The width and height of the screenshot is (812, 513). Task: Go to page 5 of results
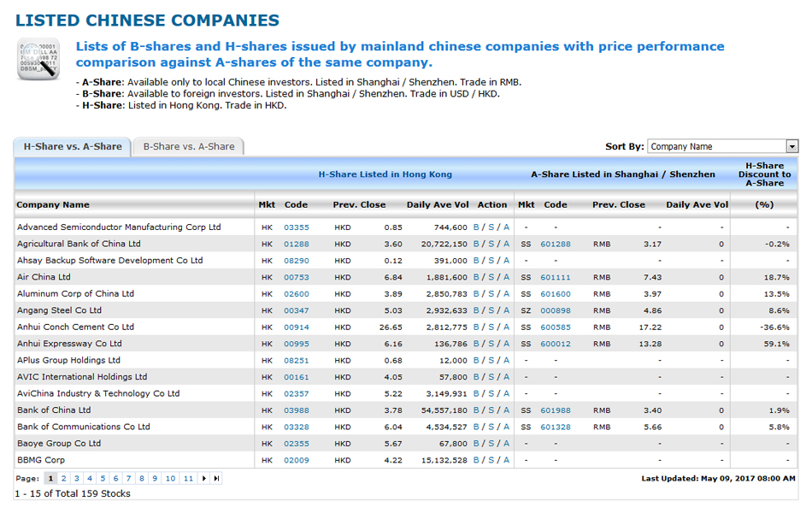point(103,478)
